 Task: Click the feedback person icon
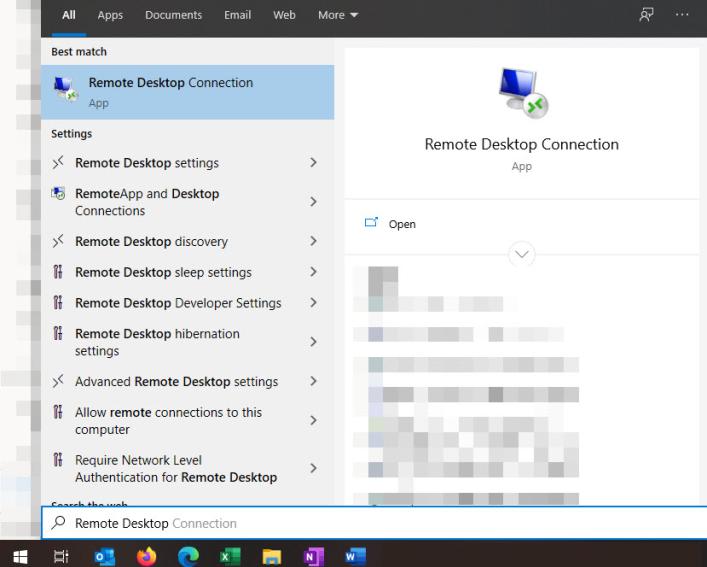[x=646, y=15]
